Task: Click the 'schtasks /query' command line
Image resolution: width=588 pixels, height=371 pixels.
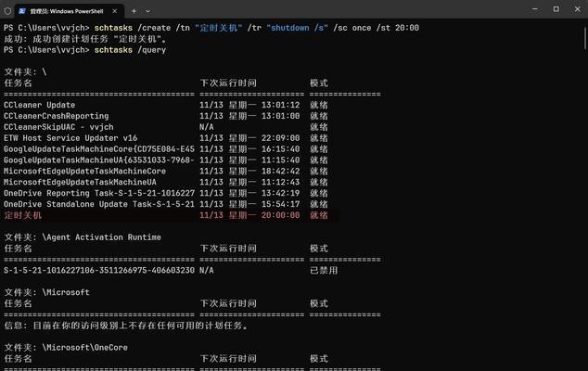Action: 130,50
